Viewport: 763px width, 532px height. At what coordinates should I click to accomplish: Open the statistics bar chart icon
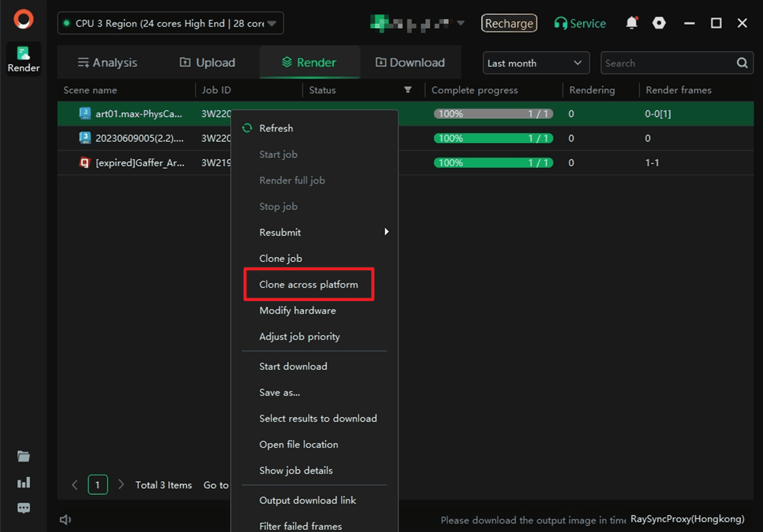click(x=24, y=482)
